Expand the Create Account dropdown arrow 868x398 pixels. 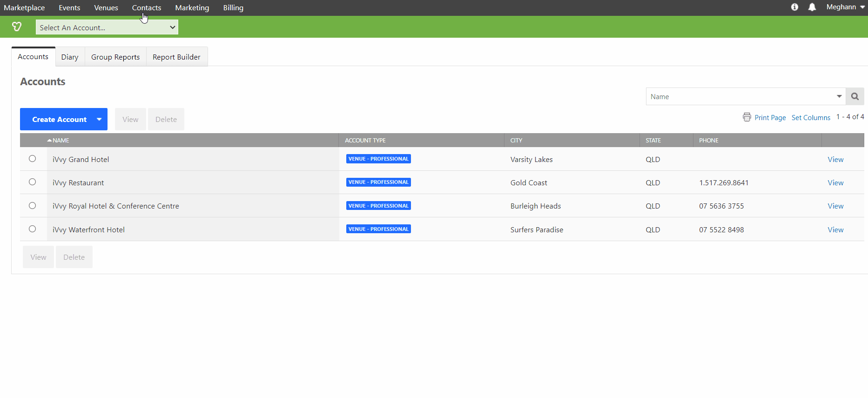coord(99,119)
